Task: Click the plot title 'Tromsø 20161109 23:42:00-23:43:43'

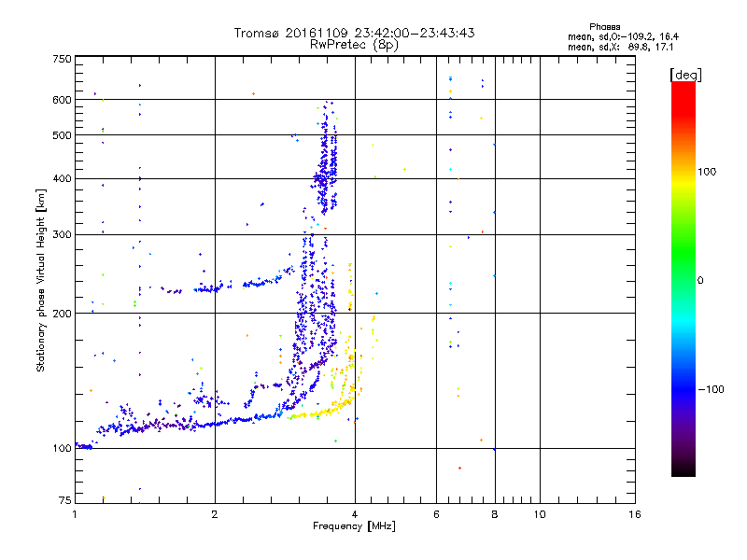Action: pyautogui.click(x=354, y=33)
